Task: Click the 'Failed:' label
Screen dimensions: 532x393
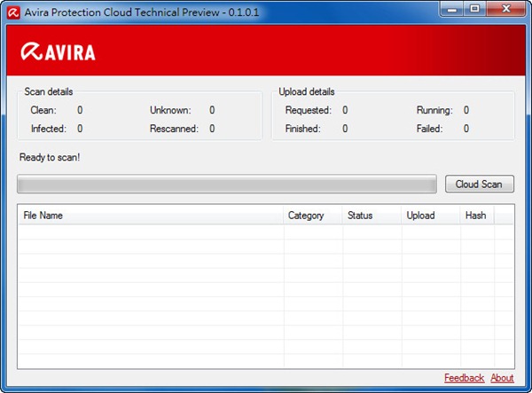Action: click(x=429, y=129)
